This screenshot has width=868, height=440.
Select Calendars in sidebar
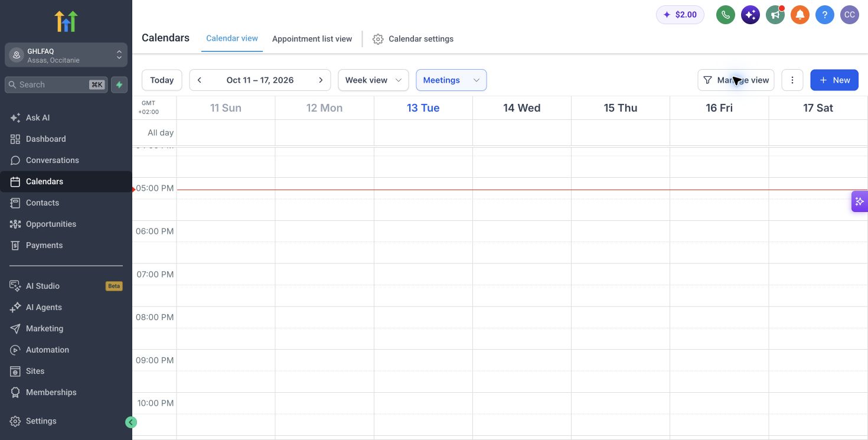tap(66, 181)
